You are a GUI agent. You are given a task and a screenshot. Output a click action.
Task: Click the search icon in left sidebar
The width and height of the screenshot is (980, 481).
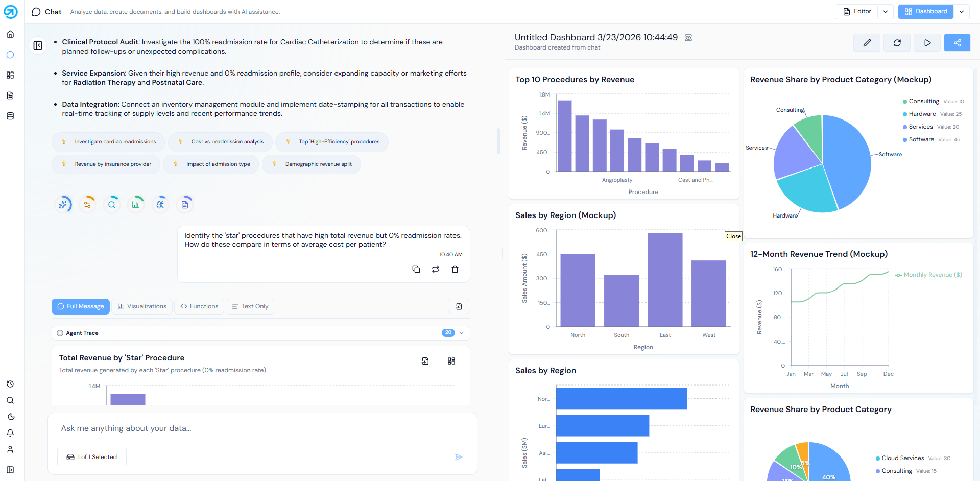tap(10, 400)
